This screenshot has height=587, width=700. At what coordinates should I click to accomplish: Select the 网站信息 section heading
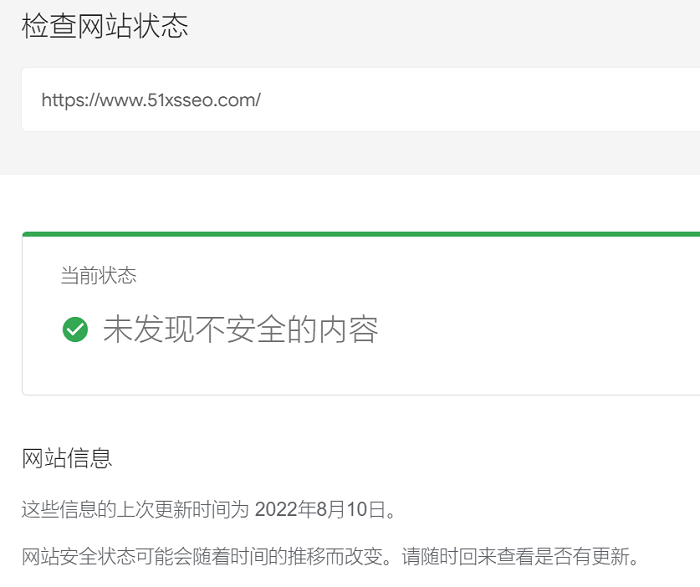(67, 458)
